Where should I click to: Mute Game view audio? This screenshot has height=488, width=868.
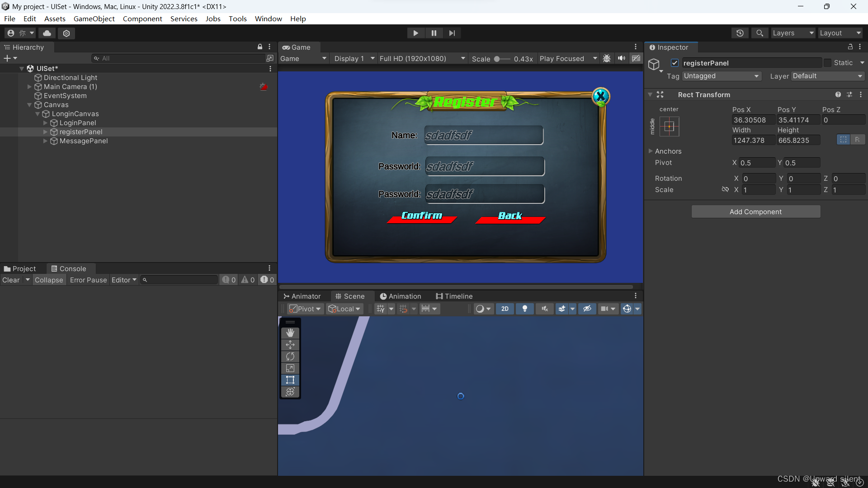[621, 58]
